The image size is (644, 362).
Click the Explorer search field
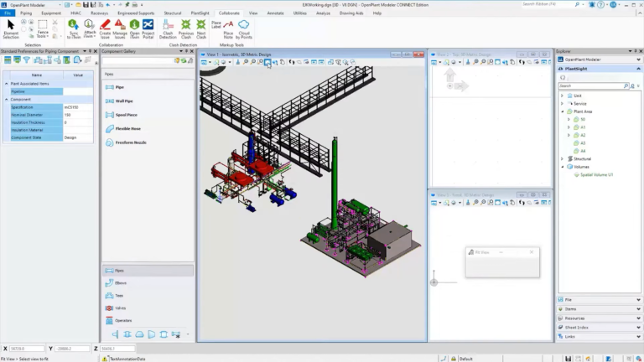click(x=592, y=85)
